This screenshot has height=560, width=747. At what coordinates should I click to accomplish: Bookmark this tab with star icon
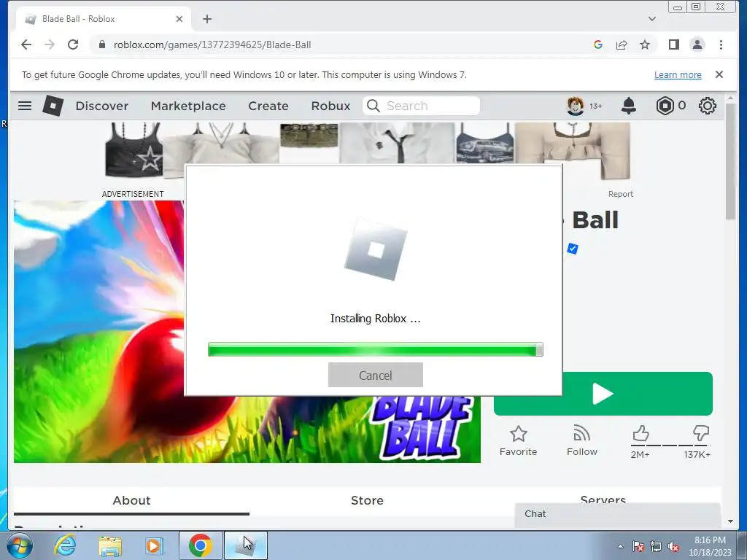(x=645, y=44)
